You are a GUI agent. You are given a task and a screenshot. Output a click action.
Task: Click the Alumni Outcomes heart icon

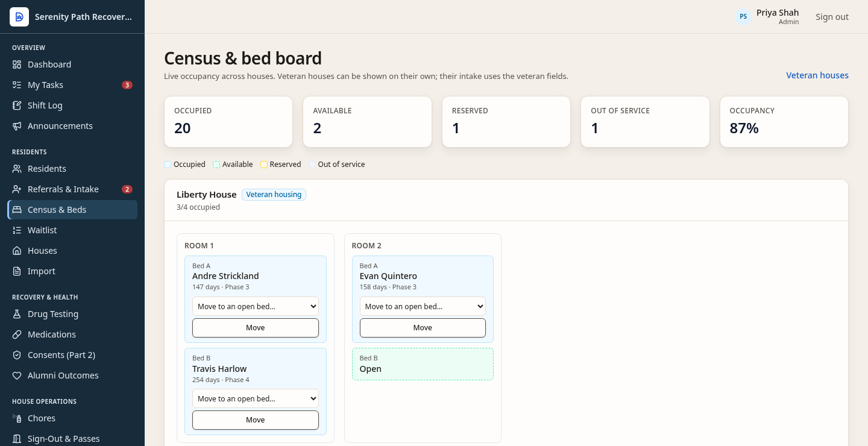(17, 375)
